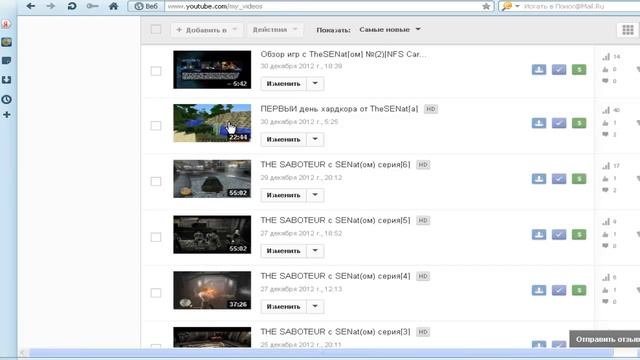Screen dimensions: 640x360
Task: Click Изменить for ПЕРВЫЙ день хардкора video
Action: (284, 139)
